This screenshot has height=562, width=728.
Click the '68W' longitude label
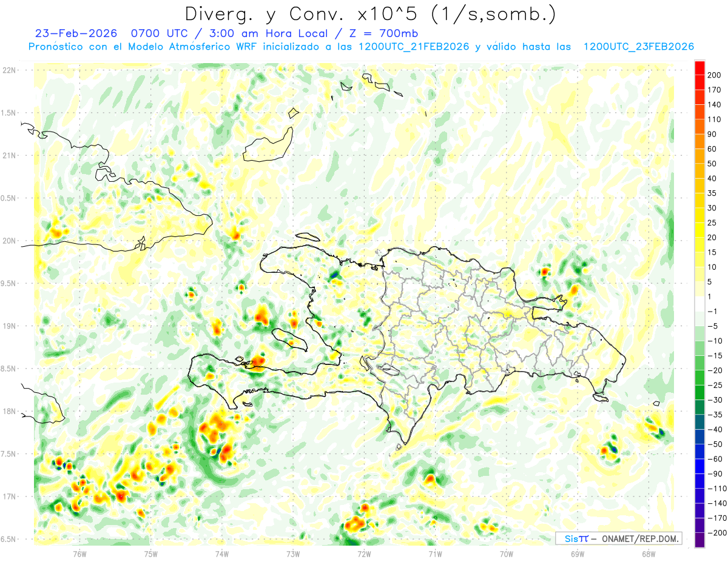click(x=648, y=553)
